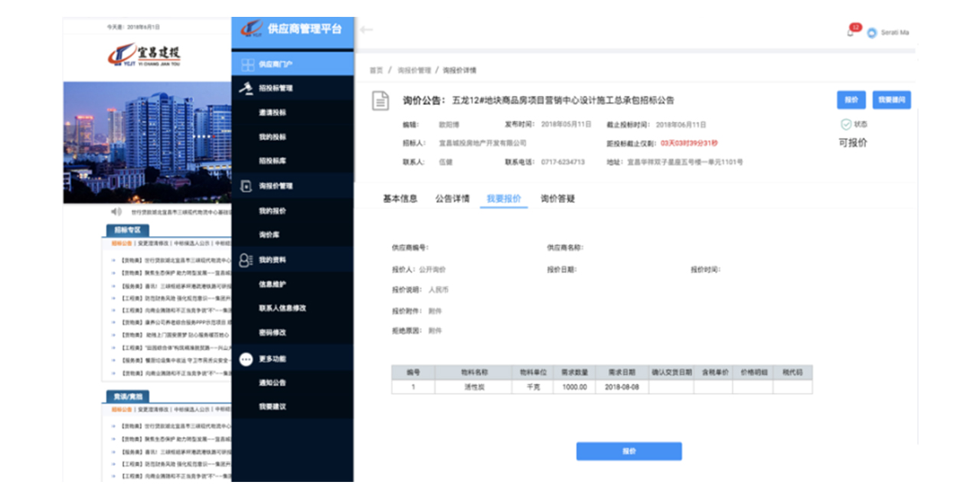This screenshot has height=495, width=980.
Task: Click the document icon beside 询价公告 title
Action: 381,100
